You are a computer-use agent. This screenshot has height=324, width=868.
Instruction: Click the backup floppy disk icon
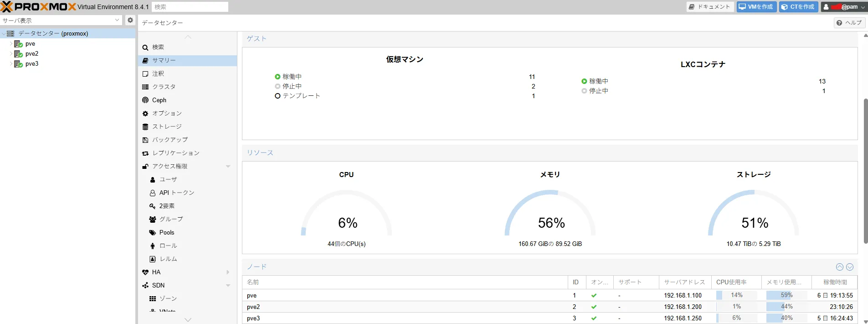coord(145,140)
